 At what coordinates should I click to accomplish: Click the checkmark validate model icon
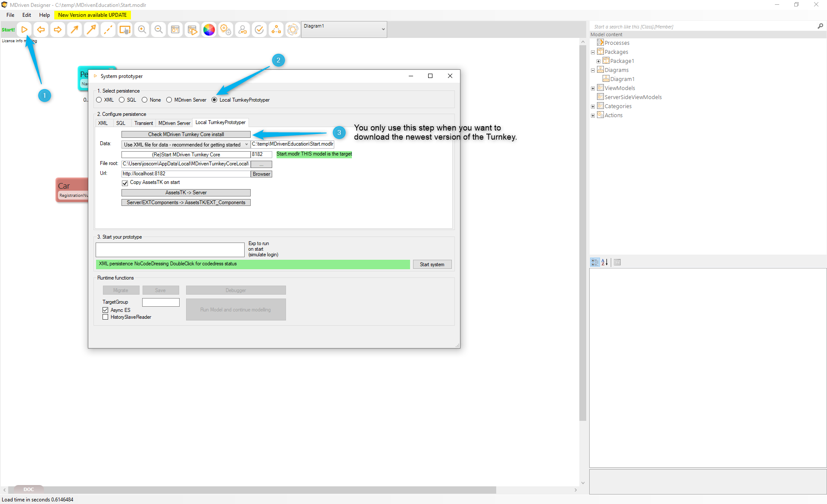[x=259, y=30]
